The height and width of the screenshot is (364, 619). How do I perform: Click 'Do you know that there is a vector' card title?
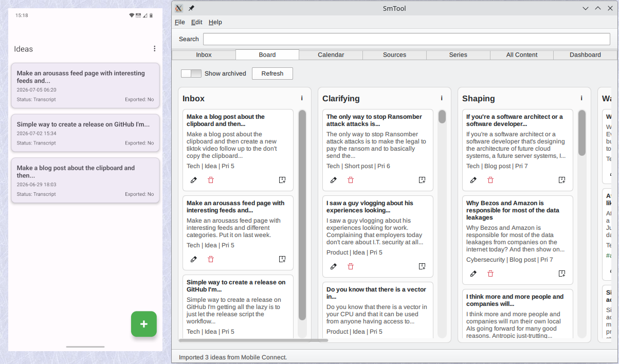tap(376, 293)
